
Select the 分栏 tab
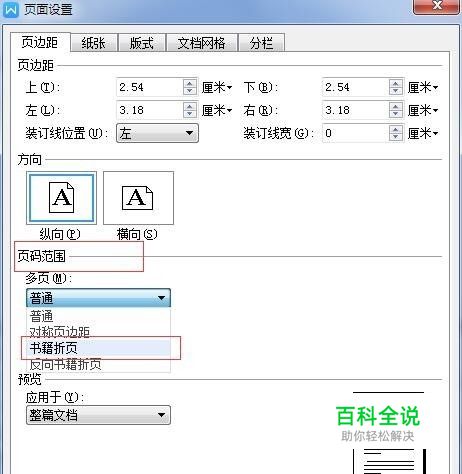click(261, 43)
